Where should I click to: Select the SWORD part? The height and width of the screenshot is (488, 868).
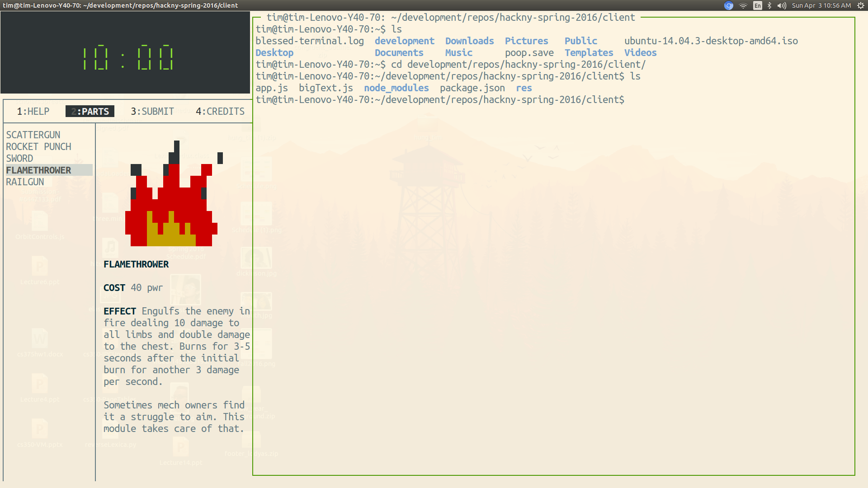click(19, 159)
